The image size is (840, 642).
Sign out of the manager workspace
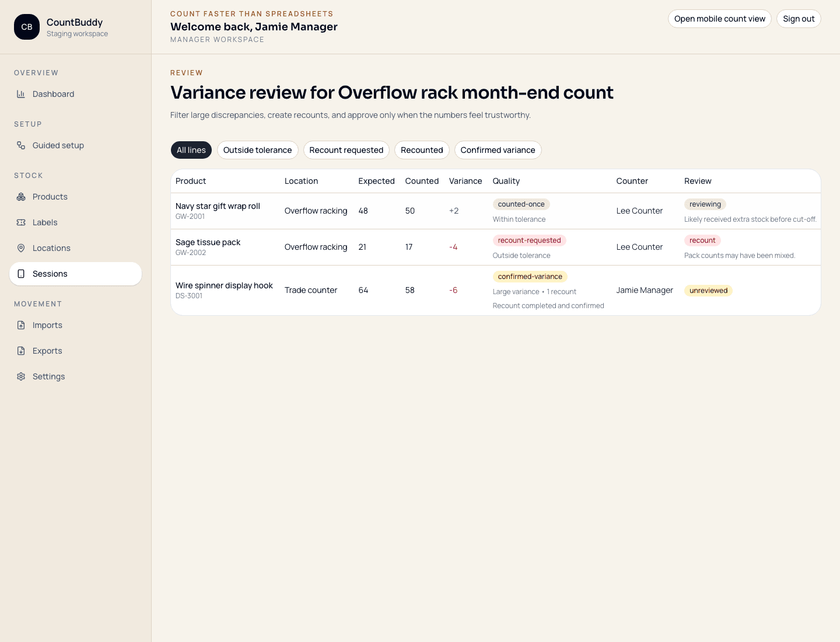click(x=799, y=19)
